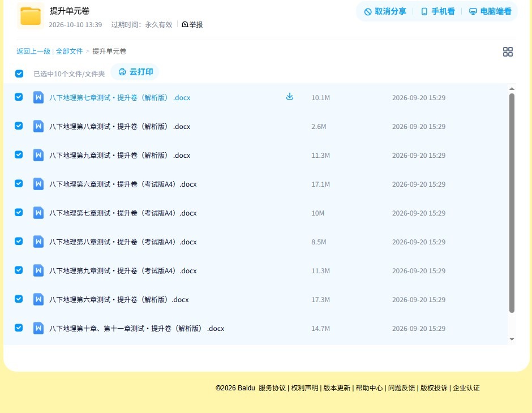Open file 八下地理第六章测试·提升卷（考试版A4）.docx
532x413 pixels.
point(123,184)
